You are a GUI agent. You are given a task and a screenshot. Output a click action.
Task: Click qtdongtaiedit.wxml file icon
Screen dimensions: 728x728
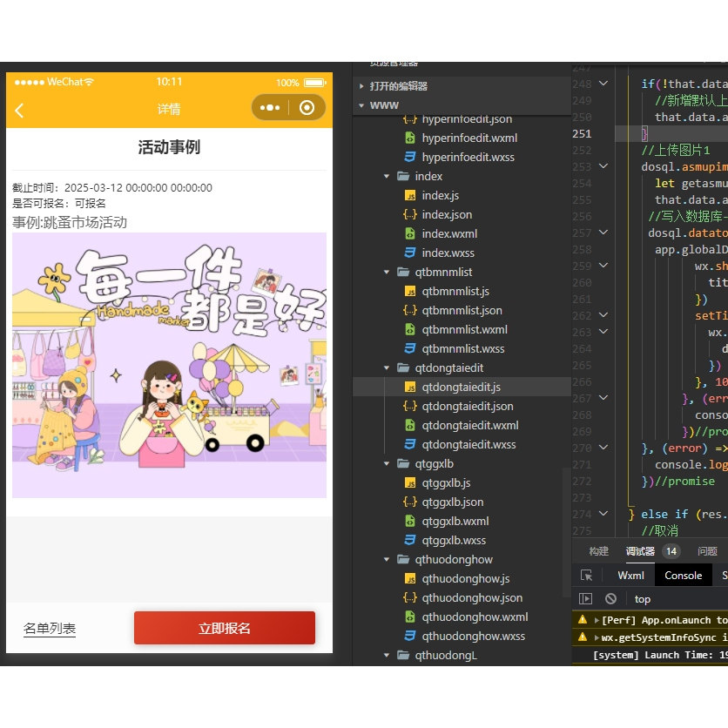point(410,425)
